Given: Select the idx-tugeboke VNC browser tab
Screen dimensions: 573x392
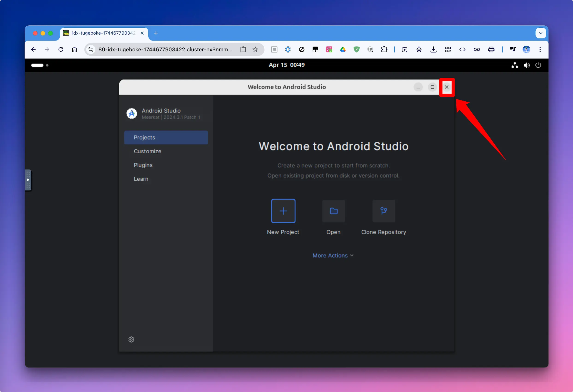Looking at the screenshot, I should point(104,33).
